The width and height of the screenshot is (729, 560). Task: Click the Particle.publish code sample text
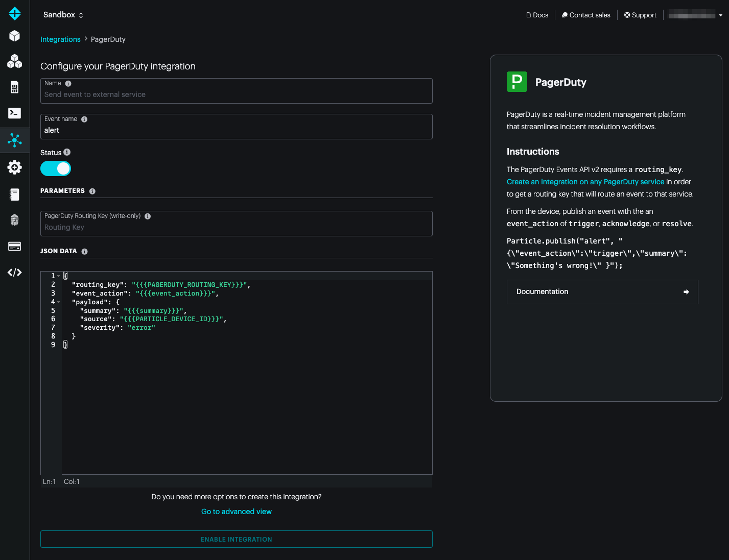tap(597, 253)
